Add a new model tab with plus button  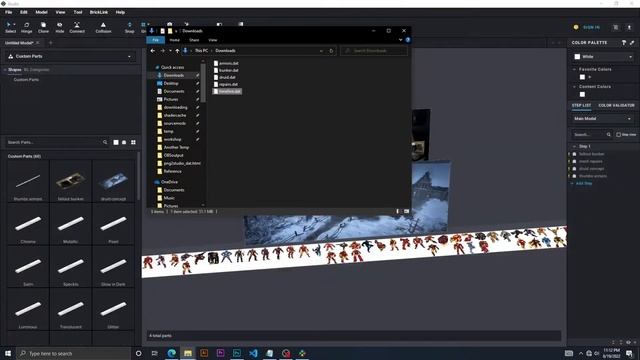[51, 42]
